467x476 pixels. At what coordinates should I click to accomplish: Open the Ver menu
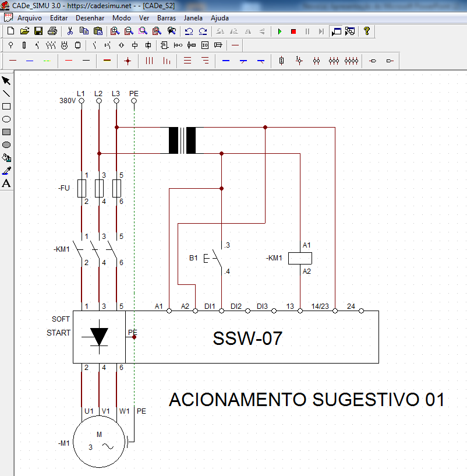tap(144, 18)
